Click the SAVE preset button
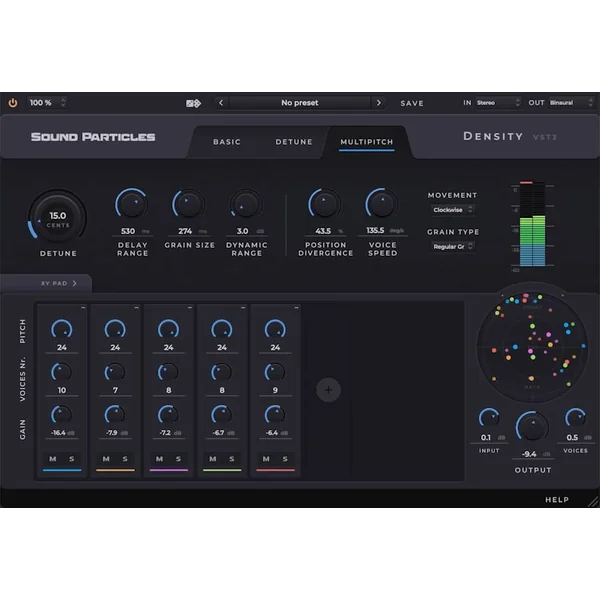 pos(412,103)
